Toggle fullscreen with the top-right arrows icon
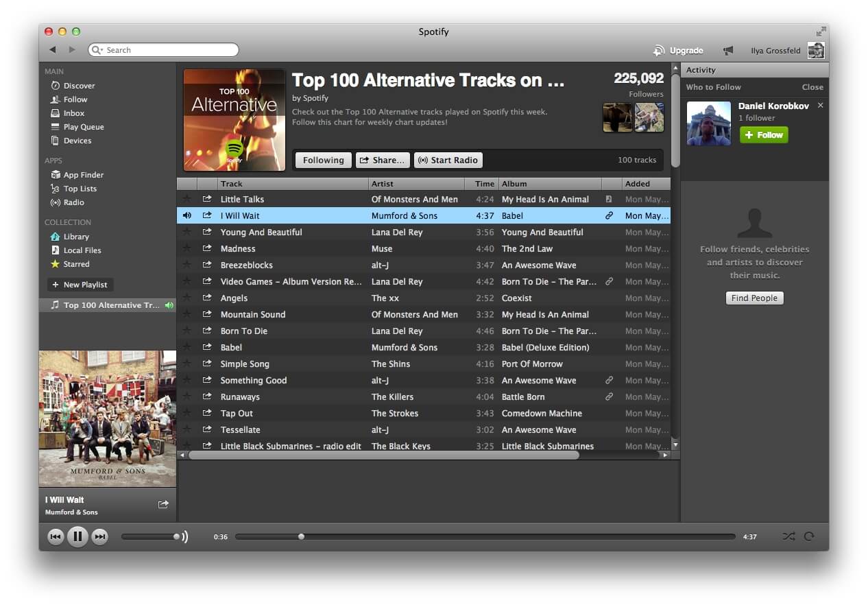This screenshot has height=605, width=868. 821,32
